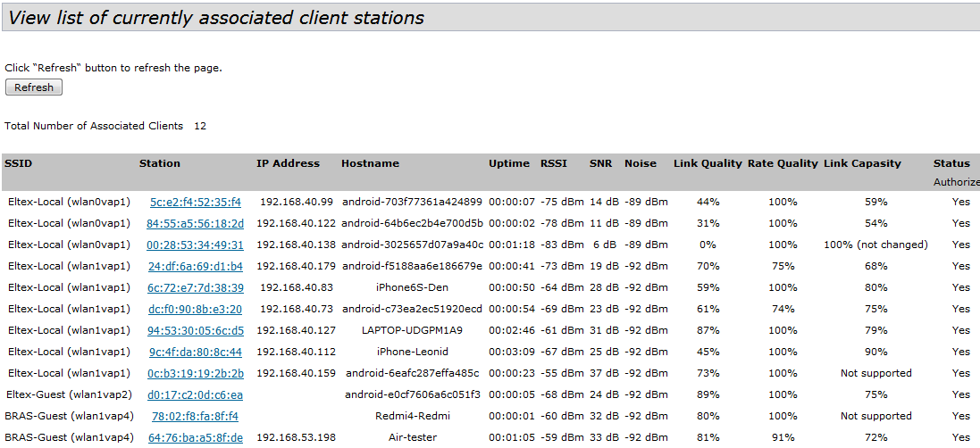The image size is (980, 448).
Task: Click MAC link 94:53:30:05:6c:d5
Action: coord(195,330)
